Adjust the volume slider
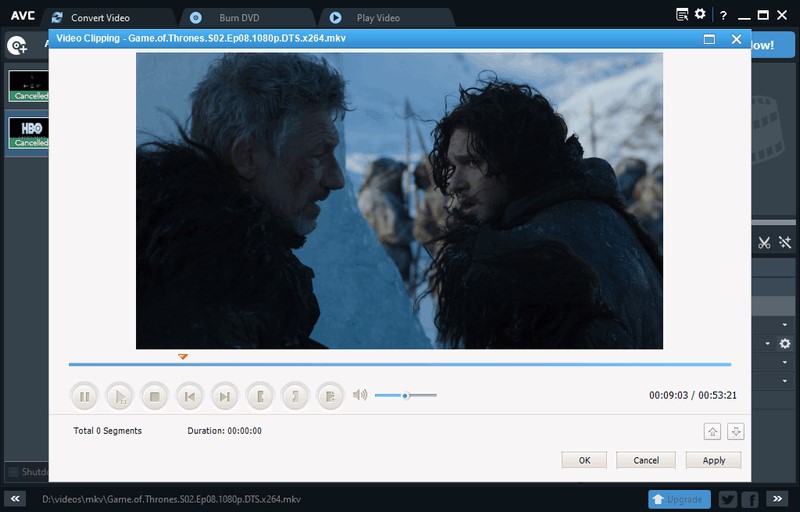The image size is (800, 512). (405, 395)
